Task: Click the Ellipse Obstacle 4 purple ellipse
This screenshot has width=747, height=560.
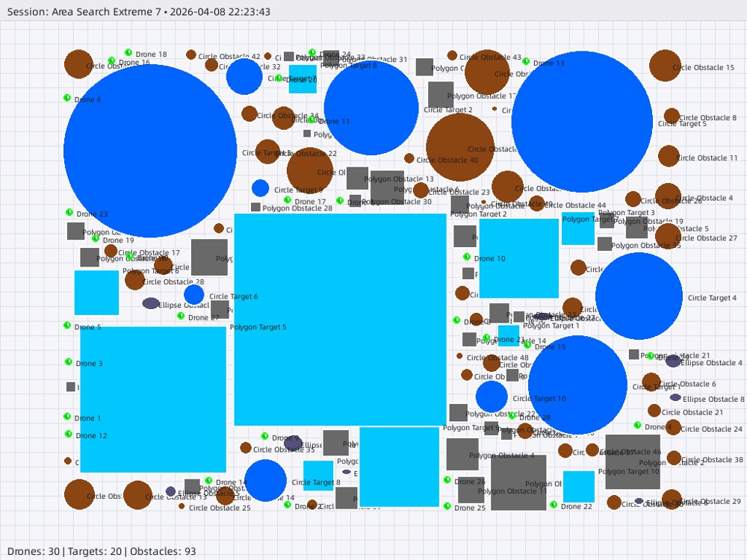Action: click(673, 361)
